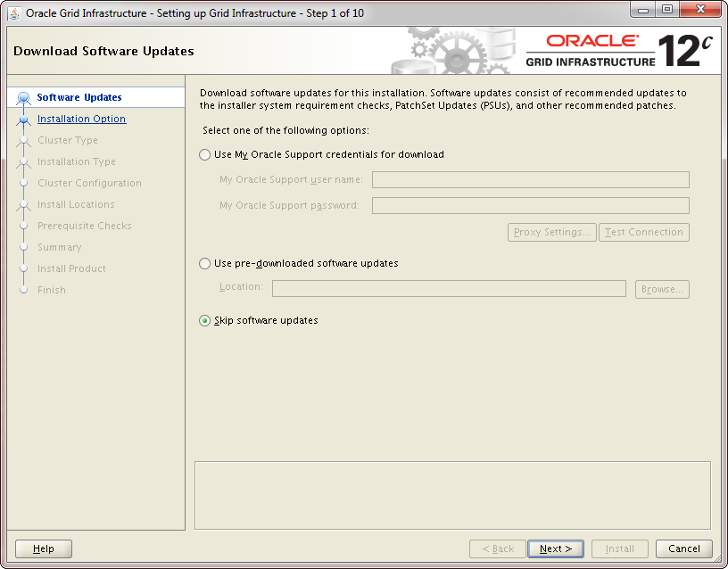Open Help for this installer step

(44, 549)
